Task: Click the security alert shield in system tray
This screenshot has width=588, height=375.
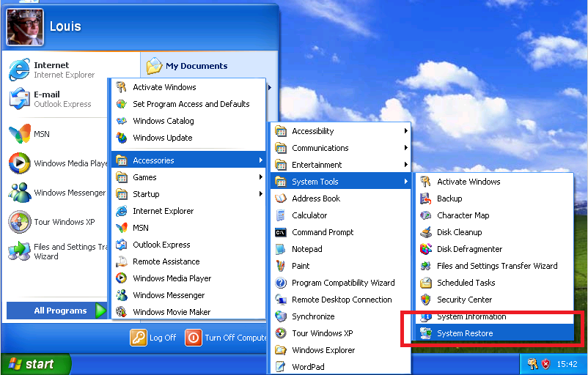Action: click(545, 364)
